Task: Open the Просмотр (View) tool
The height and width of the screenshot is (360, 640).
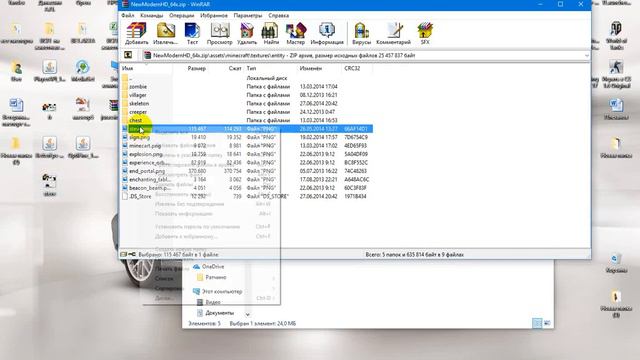Action: coord(220,33)
